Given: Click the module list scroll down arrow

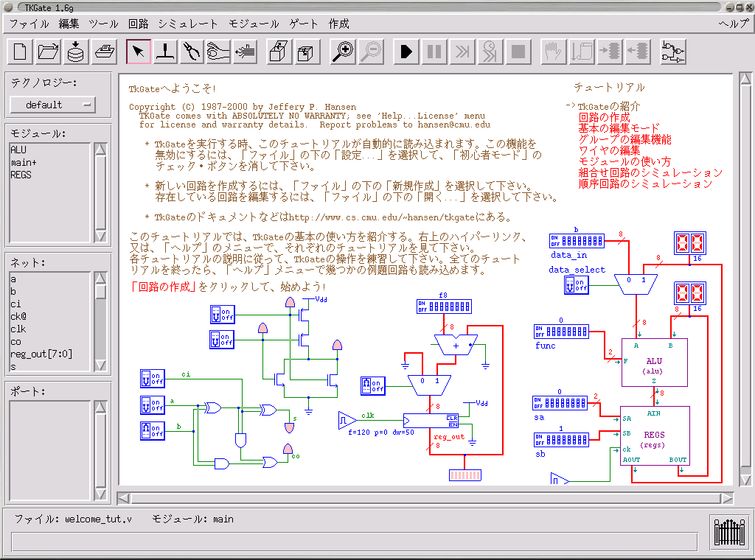Looking at the screenshot, I should tap(100, 236).
